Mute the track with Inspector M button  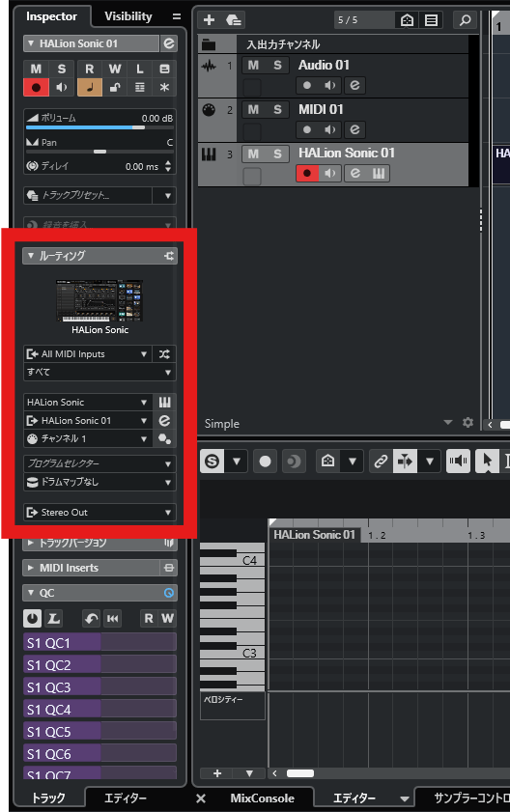[36, 69]
